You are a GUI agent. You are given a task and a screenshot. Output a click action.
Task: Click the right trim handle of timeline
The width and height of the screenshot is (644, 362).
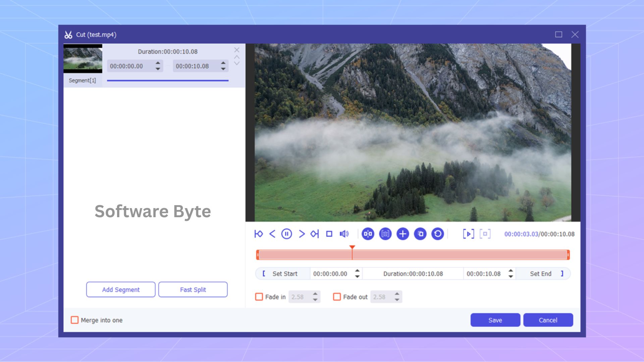568,255
